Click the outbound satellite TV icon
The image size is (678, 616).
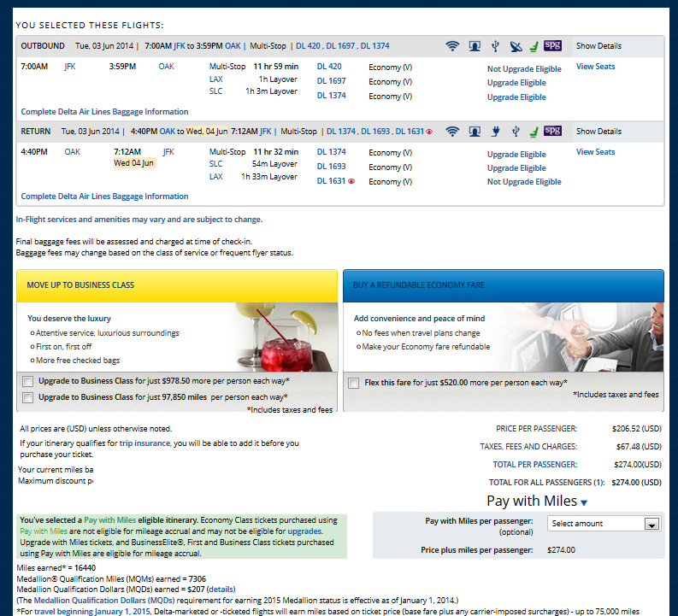click(515, 46)
